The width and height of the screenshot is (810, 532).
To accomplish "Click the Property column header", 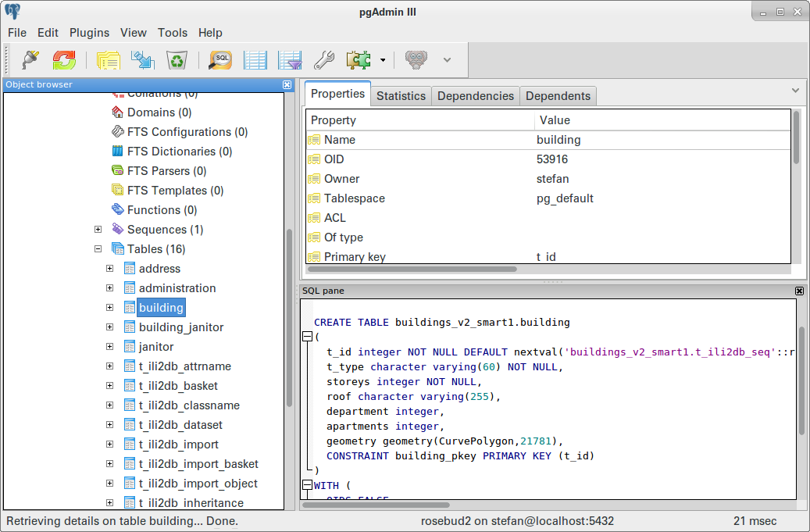I will tap(420, 120).
